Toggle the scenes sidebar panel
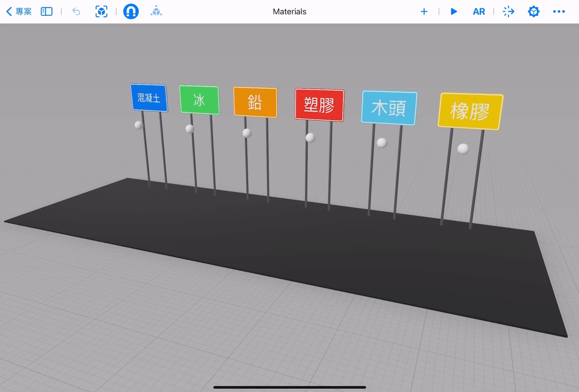Image resolution: width=579 pixels, height=392 pixels. pos(46,12)
